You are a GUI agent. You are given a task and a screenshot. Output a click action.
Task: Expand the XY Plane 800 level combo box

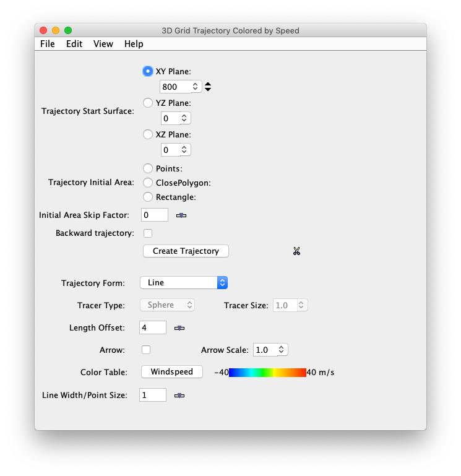point(195,87)
